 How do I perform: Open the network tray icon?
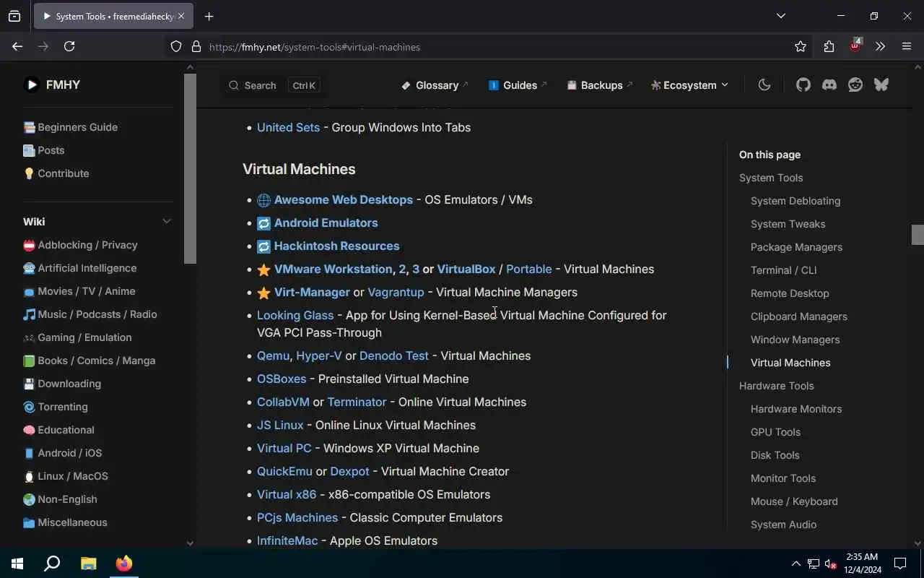814,564
